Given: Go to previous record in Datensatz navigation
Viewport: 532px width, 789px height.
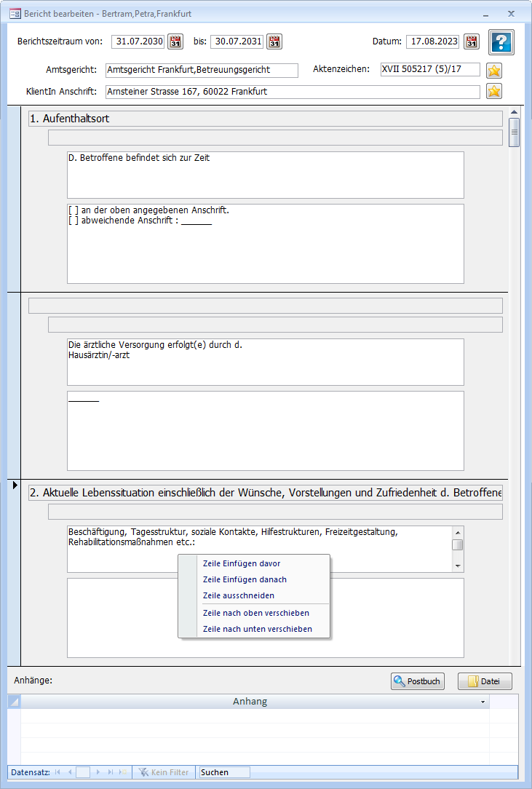Looking at the screenshot, I should tap(70, 772).
